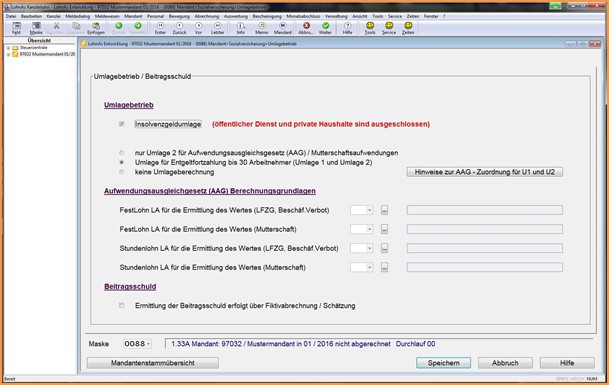Click the Mandant toolbar icon
This screenshot has height=385, width=609.
point(283,28)
